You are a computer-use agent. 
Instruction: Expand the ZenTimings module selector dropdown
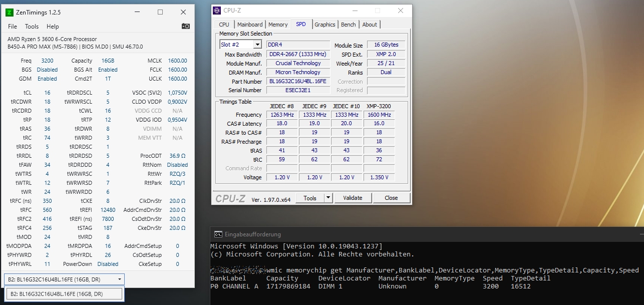[119, 279]
